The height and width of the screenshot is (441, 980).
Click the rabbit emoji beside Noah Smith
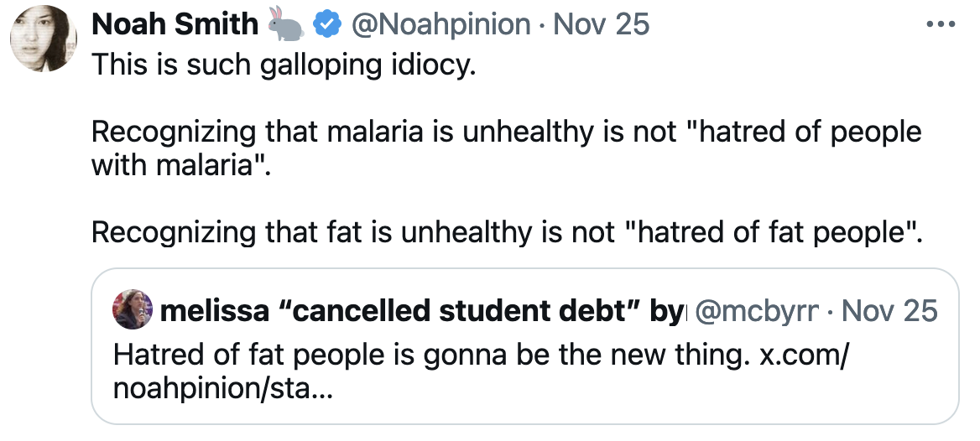coord(286,25)
